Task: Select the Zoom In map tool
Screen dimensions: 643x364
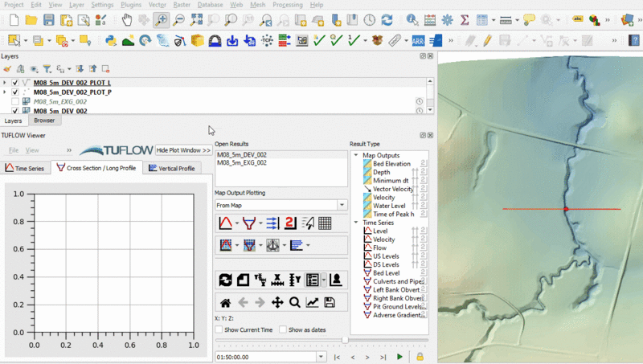Action: pyautogui.click(x=162, y=19)
